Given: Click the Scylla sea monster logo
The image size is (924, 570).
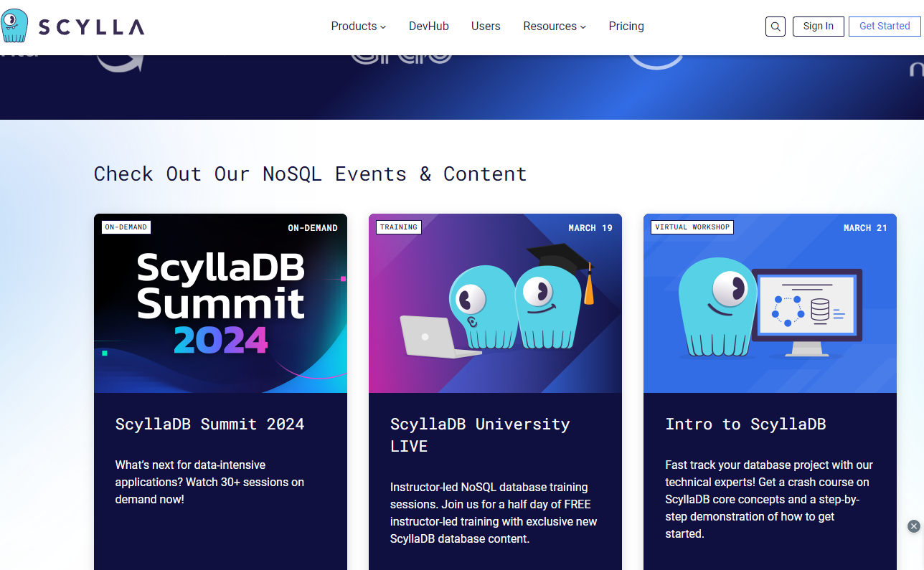Looking at the screenshot, I should coord(14,26).
